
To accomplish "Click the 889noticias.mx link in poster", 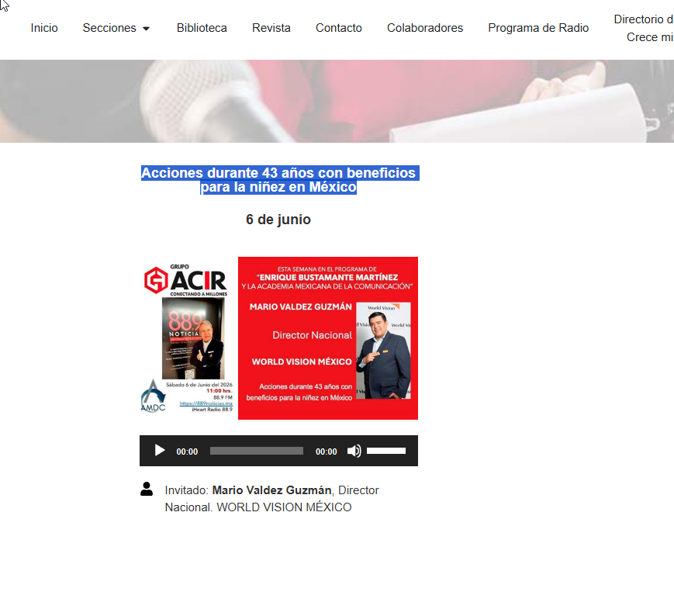I will (206, 403).
